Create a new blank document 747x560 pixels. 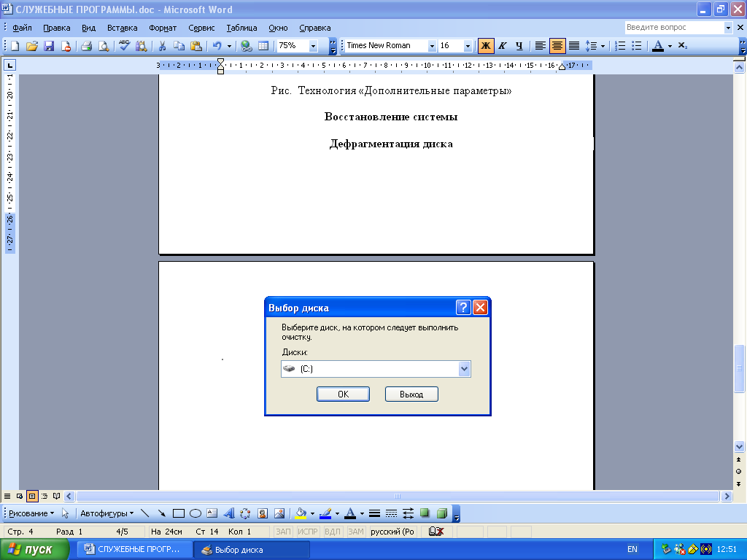tap(15, 46)
